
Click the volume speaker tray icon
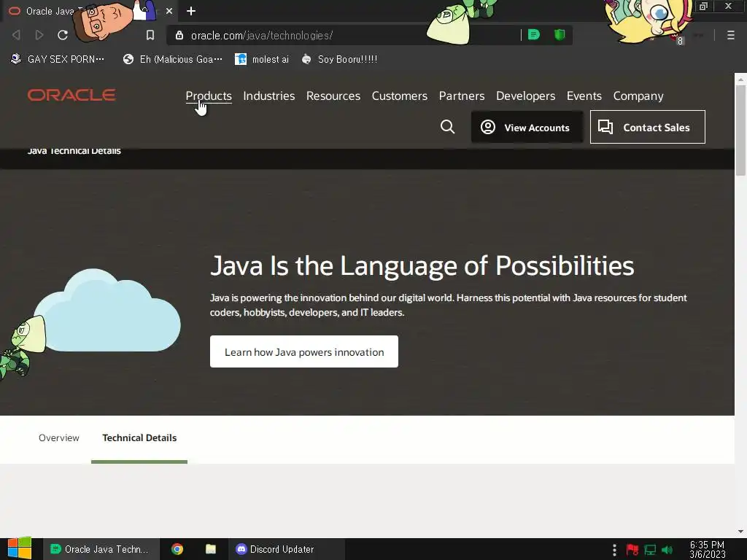tap(667, 550)
